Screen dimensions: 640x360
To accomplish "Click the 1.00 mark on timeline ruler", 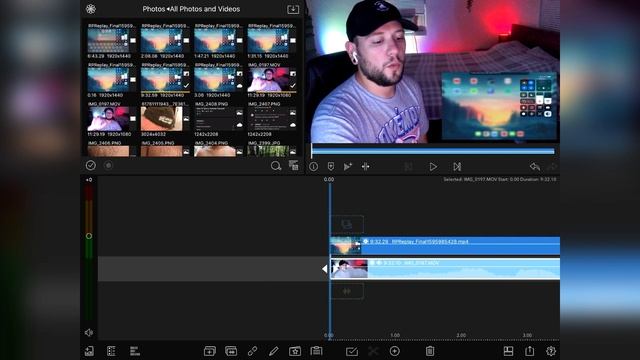I will (x=395, y=335).
